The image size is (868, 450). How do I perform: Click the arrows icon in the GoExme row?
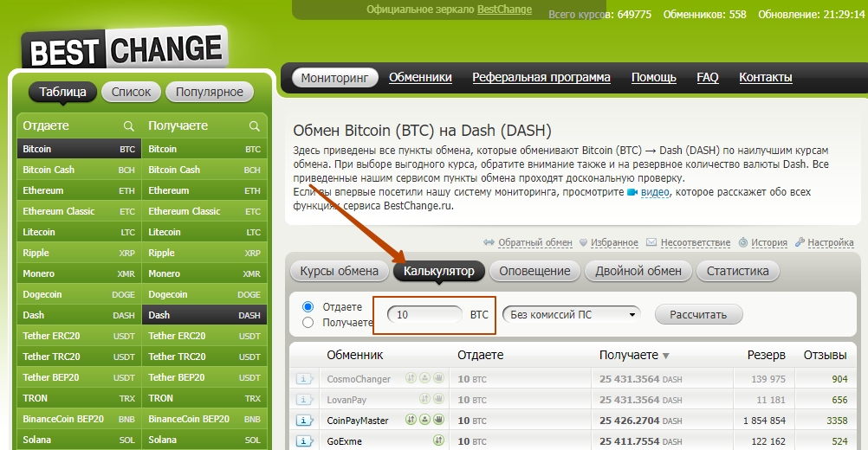pyautogui.click(x=438, y=440)
